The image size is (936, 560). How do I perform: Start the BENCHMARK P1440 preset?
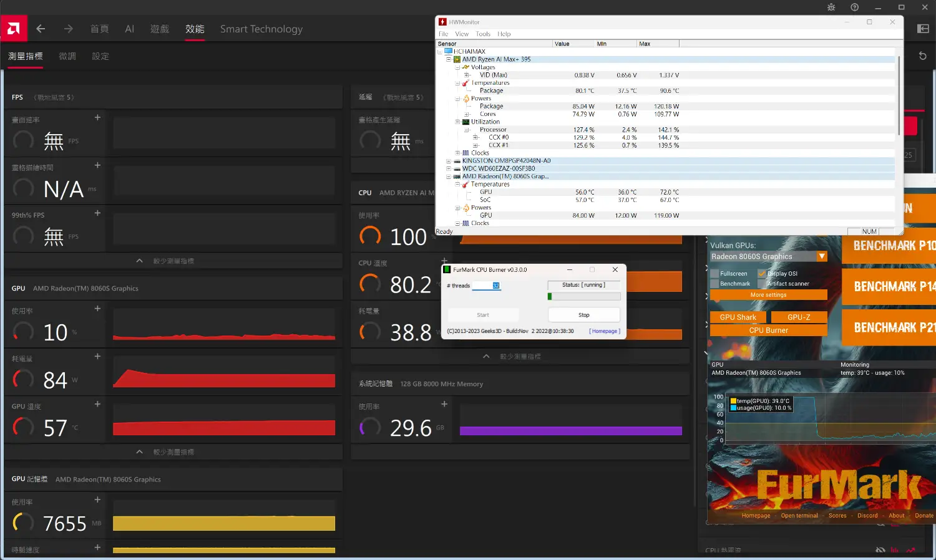click(x=889, y=287)
